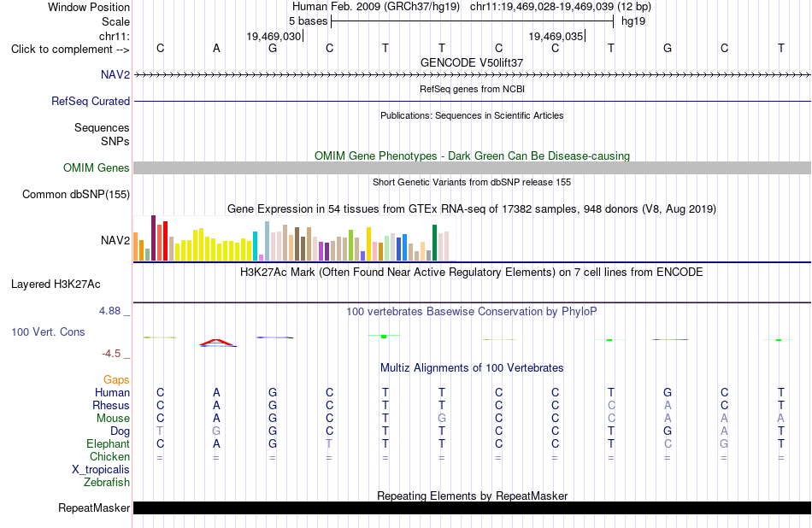
Task: Click the RepeatMasker track label
Action: click(94, 507)
